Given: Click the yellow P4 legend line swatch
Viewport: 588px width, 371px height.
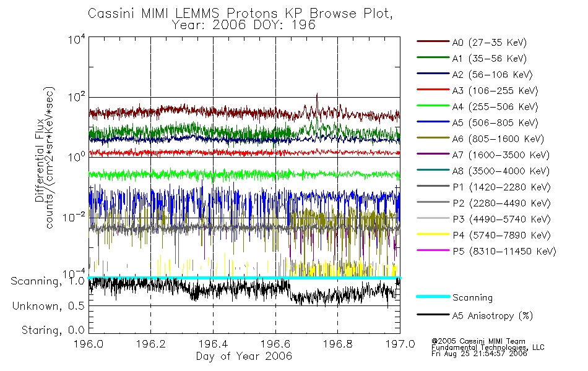Looking at the screenshot, I should click(433, 234).
